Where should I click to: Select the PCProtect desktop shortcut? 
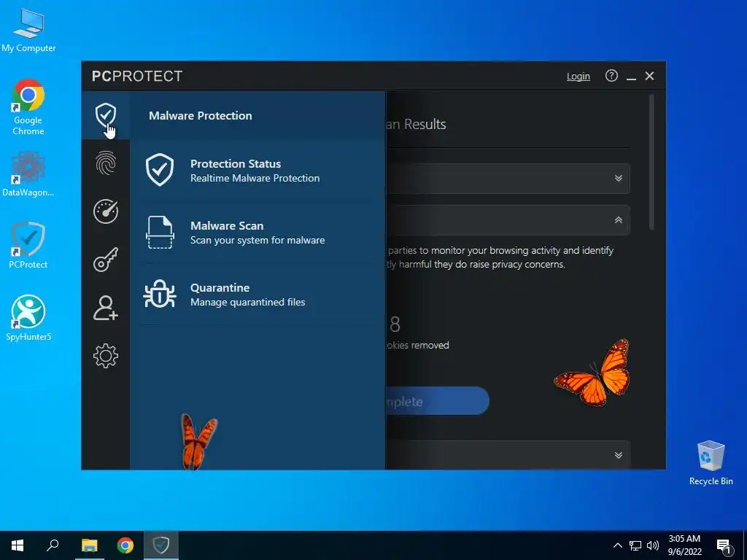[28, 245]
